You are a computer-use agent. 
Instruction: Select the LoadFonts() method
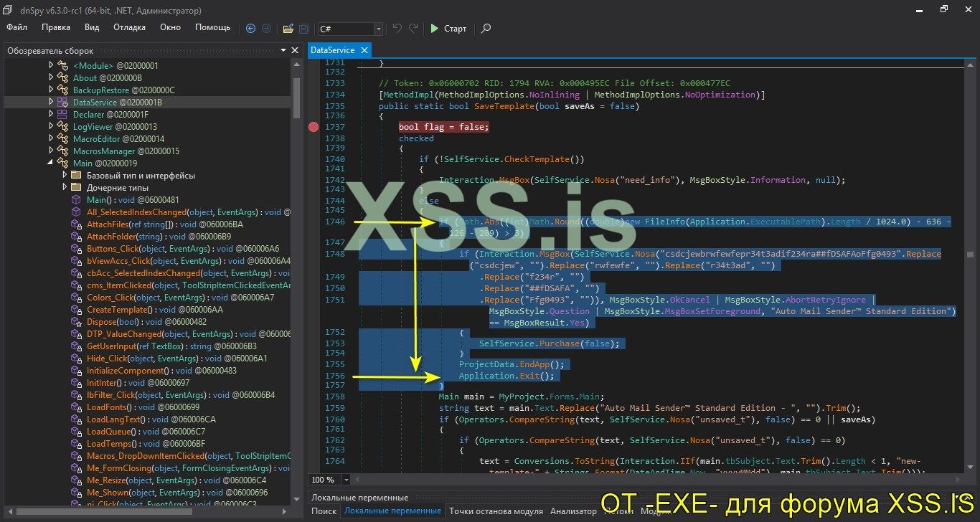[x=143, y=407]
